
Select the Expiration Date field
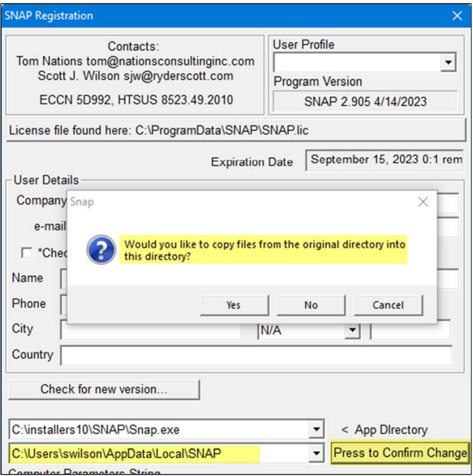point(386,160)
